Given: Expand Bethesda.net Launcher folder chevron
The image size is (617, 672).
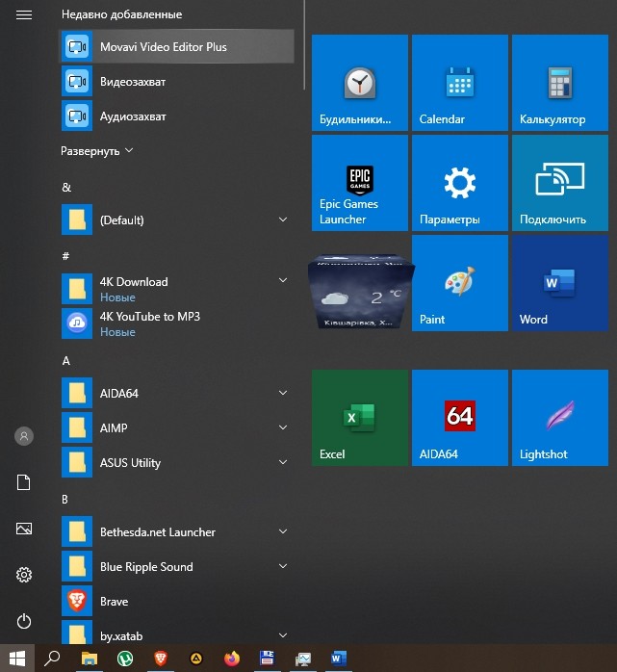Looking at the screenshot, I should point(283,531).
